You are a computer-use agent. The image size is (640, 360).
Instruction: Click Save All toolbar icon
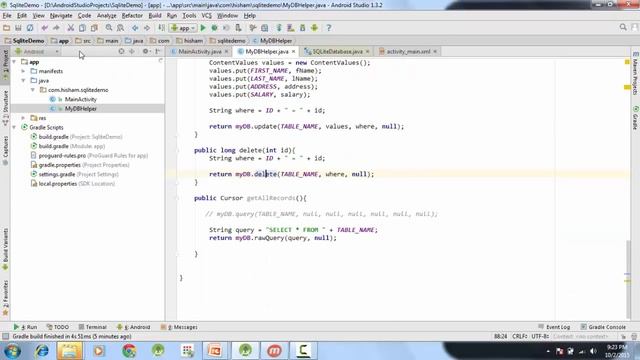(18, 28)
